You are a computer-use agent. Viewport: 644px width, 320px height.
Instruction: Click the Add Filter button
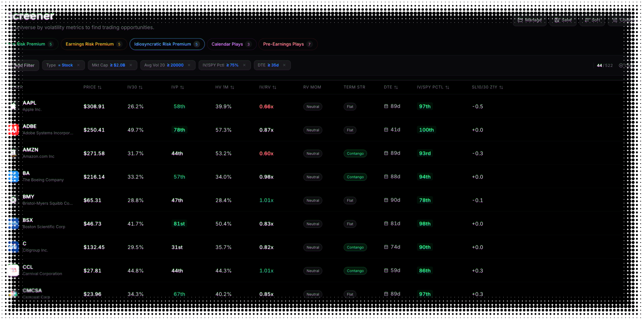[x=24, y=65]
